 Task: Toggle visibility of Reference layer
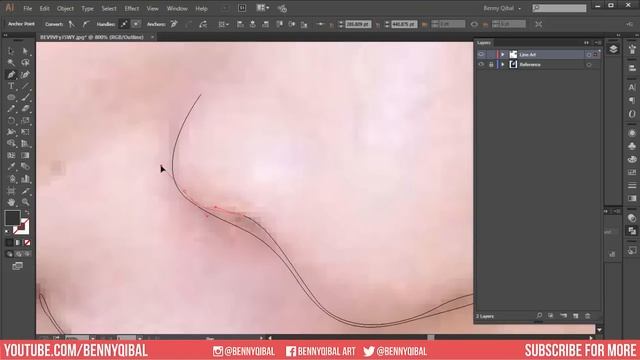pos(481,64)
